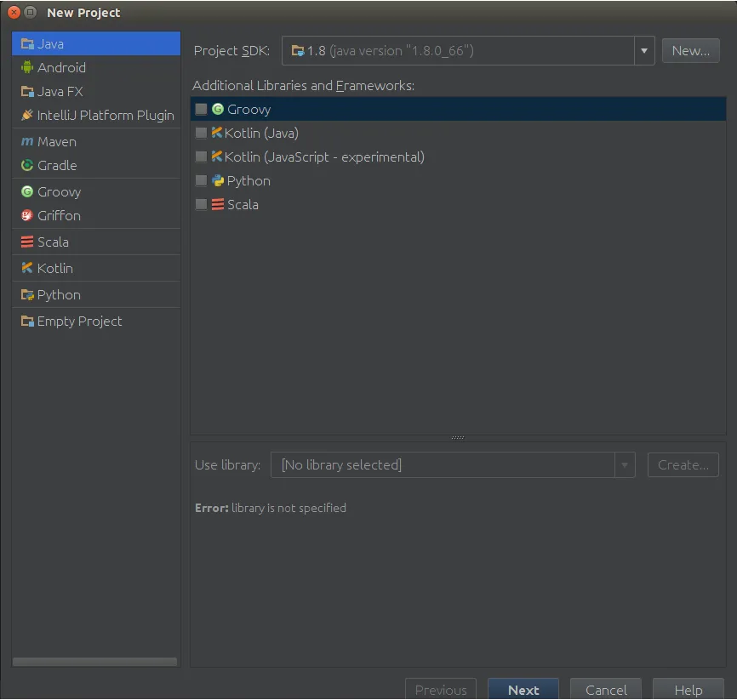
Task: Check the Python framework checkbox
Action: (x=201, y=180)
